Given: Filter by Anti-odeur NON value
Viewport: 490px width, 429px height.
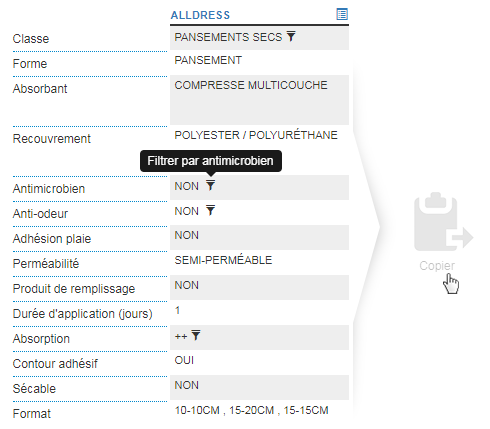Looking at the screenshot, I should (210, 210).
